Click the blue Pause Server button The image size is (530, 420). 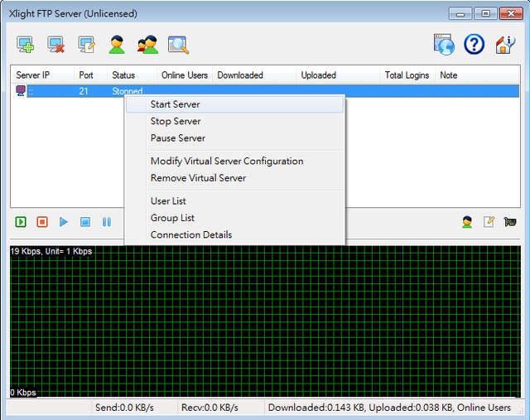[107, 222]
